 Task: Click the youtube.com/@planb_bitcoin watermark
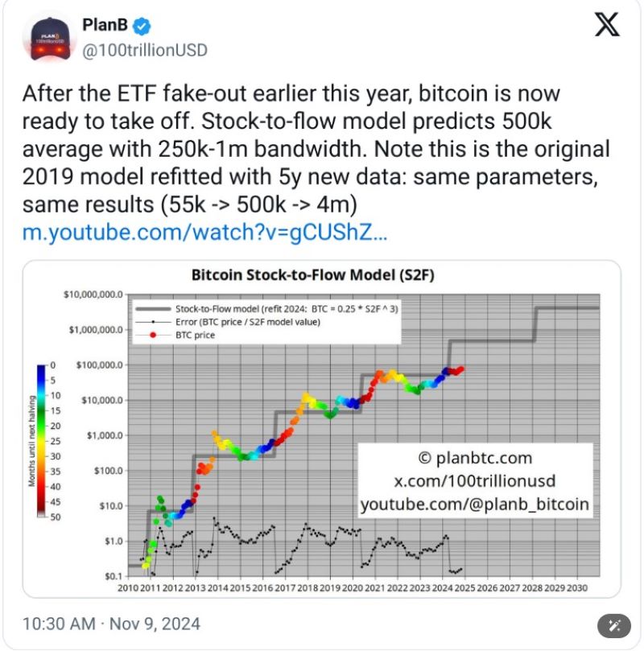point(475,504)
